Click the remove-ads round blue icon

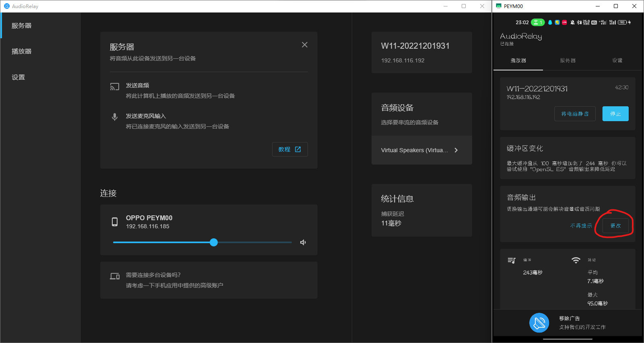[x=539, y=323]
